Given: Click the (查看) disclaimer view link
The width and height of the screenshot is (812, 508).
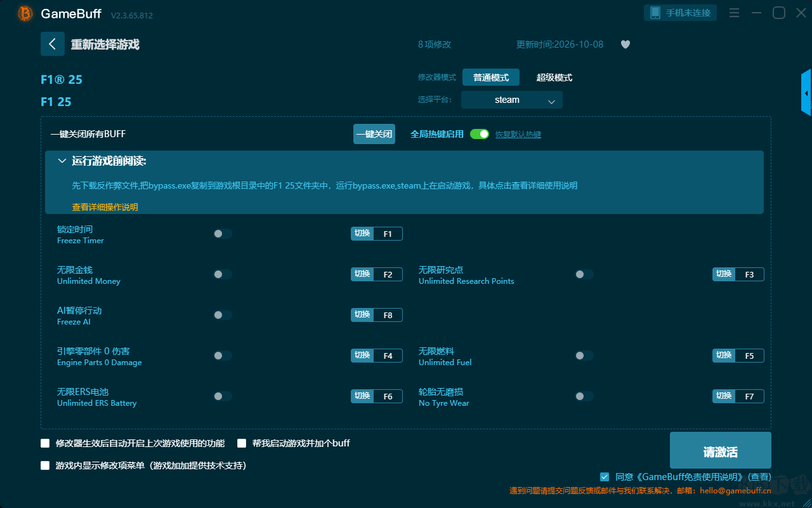Looking at the screenshot, I should [759, 477].
